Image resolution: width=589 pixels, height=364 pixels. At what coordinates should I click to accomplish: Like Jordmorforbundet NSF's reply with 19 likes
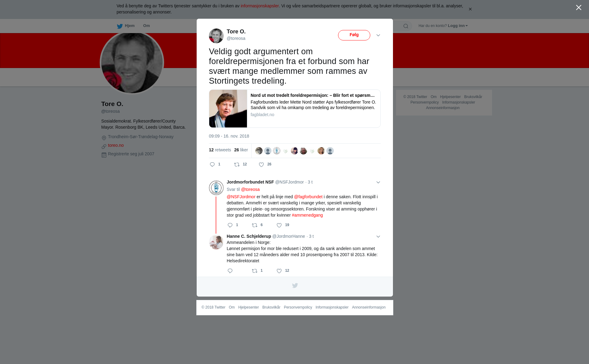pos(279,225)
